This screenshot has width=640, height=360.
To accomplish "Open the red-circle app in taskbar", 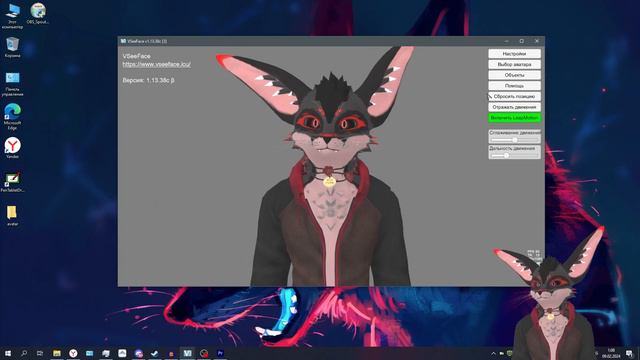I will tap(204, 353).
